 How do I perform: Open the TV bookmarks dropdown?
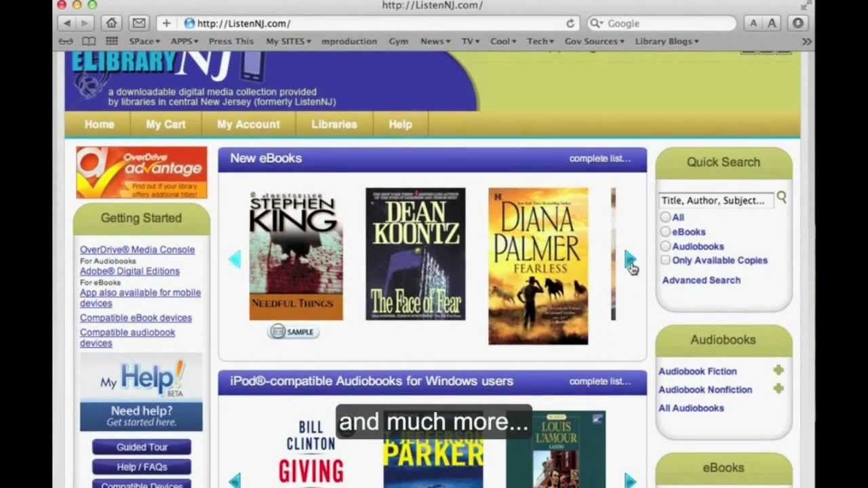471,41
